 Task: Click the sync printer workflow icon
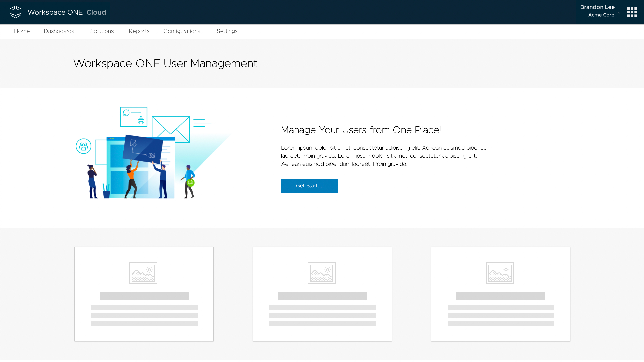pos(133,117)
